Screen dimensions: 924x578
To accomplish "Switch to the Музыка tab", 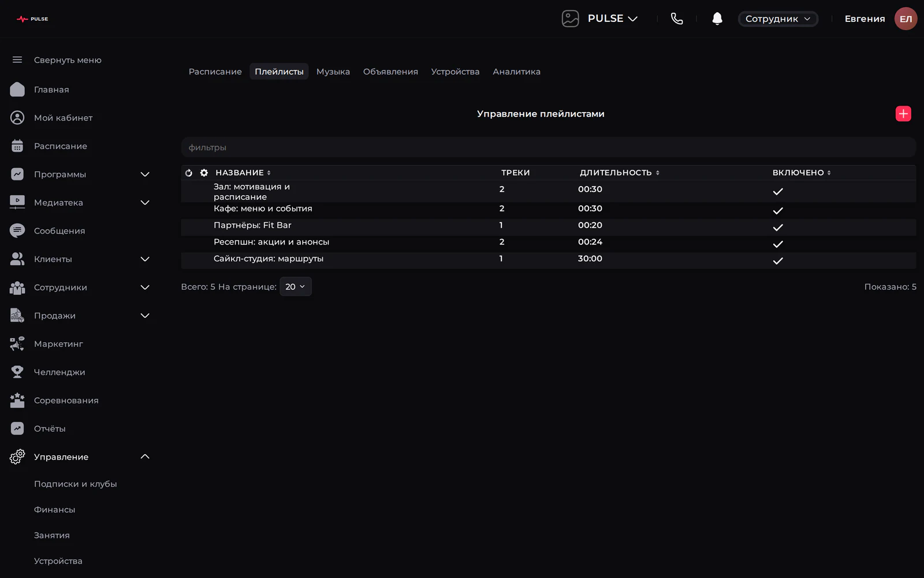I will (333, 72).
